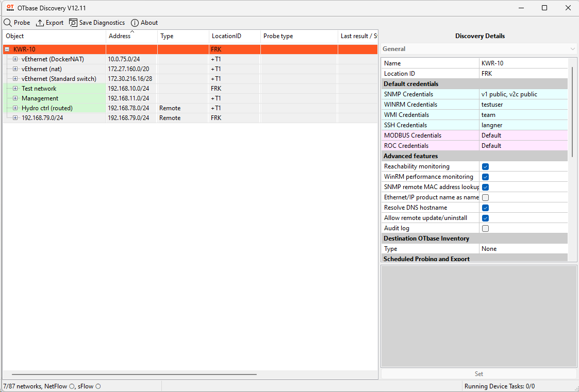Expand vEthernet (DockerNAT) network node
579x392 pixels.
click(15, 59)
